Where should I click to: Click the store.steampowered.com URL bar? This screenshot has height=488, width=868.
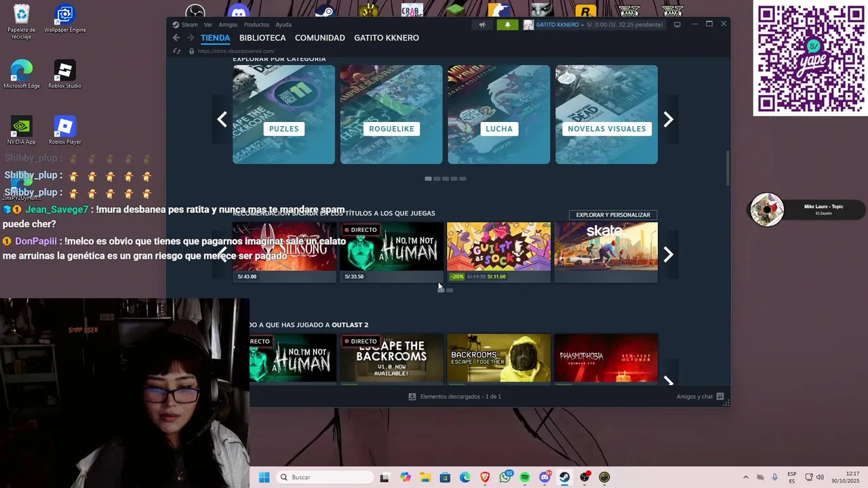click(x=236, y=51)
